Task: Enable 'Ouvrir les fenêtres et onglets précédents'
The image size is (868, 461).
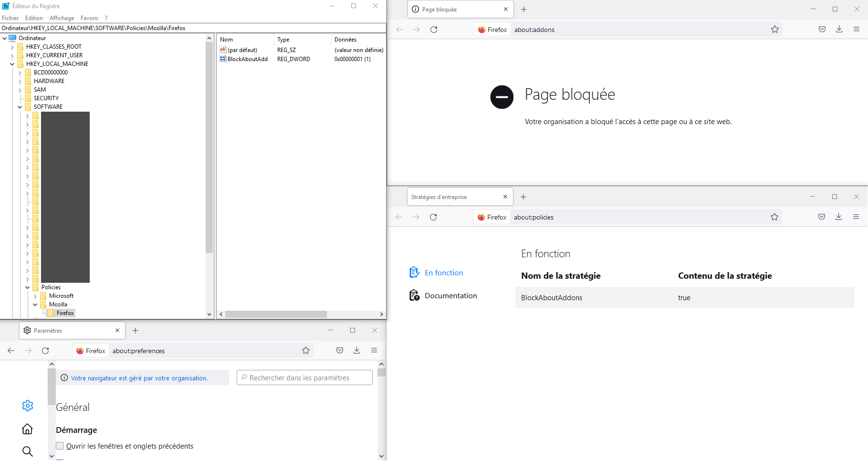Action: (60, 446)
